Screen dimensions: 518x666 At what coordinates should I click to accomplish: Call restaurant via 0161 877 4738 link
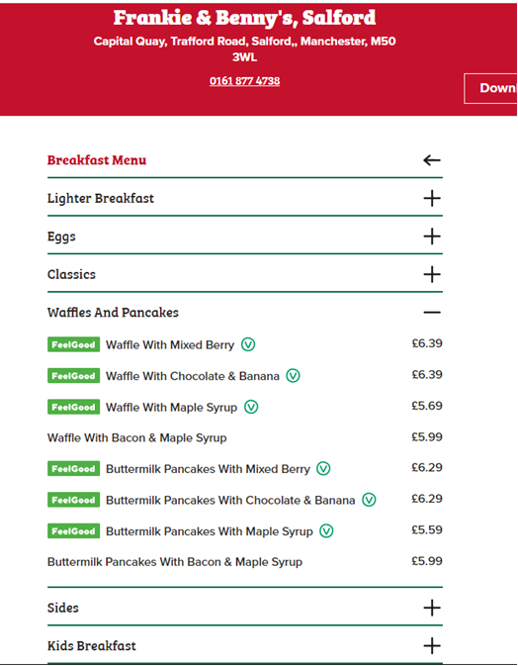click(245, 81)
